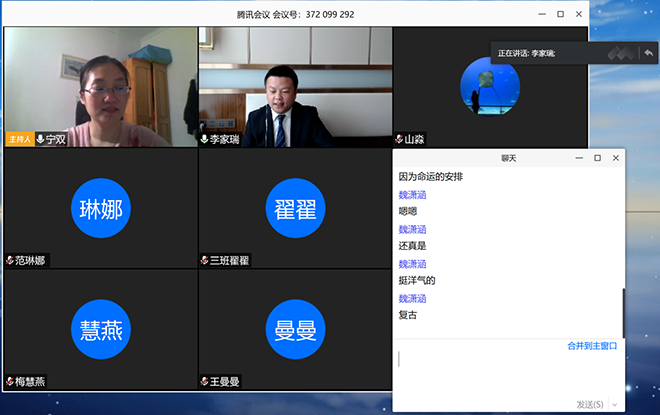Click the audio level icon in speaking banner

621,53
